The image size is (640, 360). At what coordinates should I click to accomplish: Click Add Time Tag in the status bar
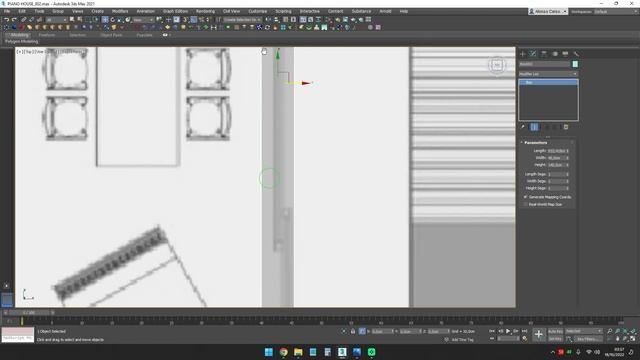pos(462,340)
